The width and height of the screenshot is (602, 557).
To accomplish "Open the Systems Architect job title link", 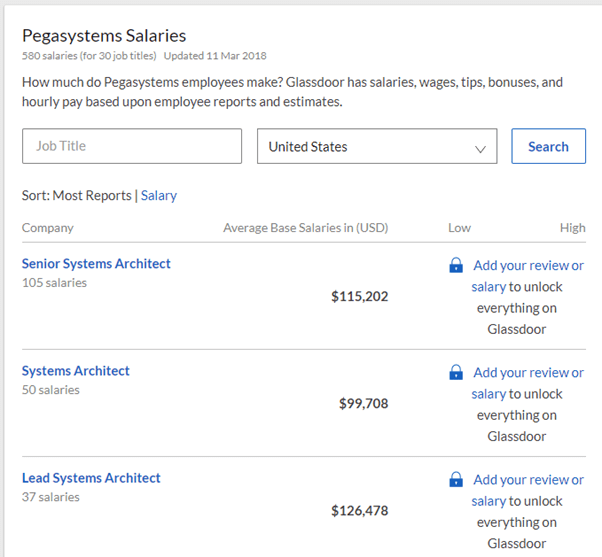I will (x=76, y=371).
